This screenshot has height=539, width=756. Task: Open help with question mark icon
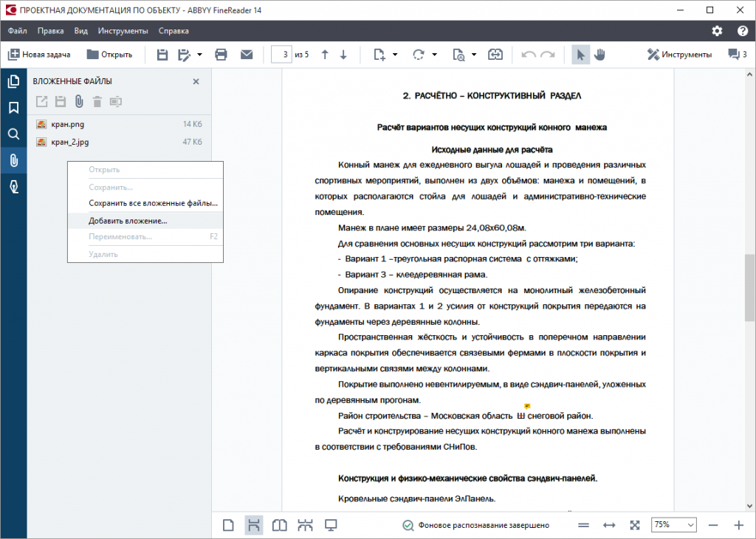coord(743,31)
